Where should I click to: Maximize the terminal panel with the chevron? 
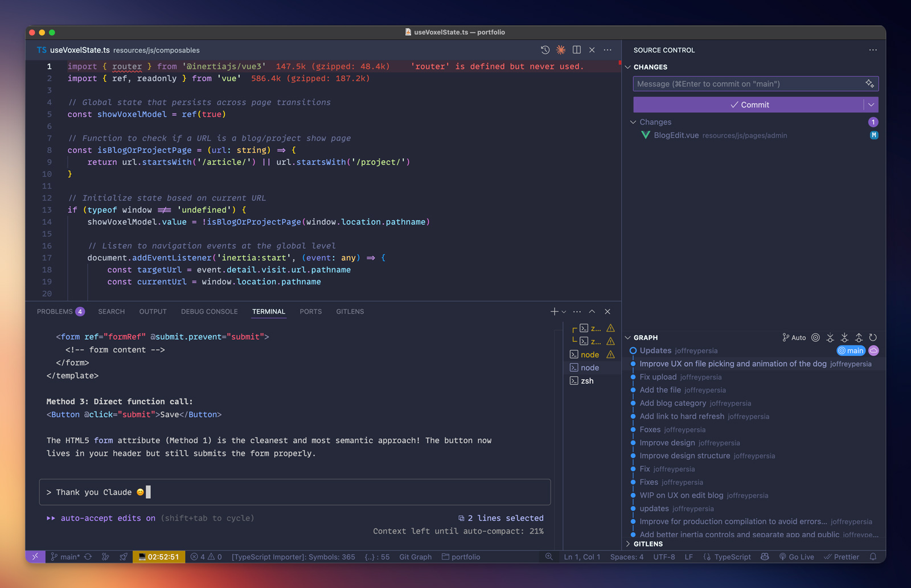(592, 311)
